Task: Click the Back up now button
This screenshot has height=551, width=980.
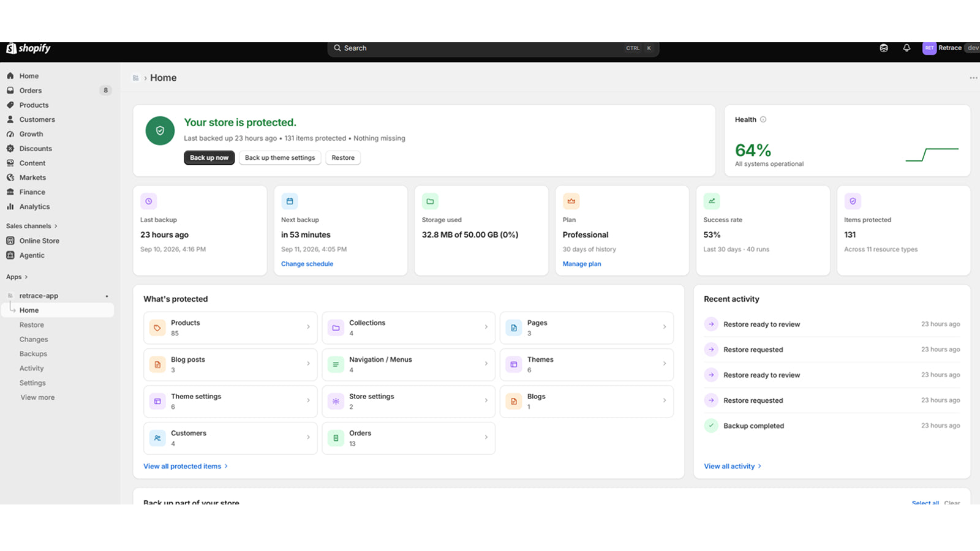Action: pyautogui.click(x=209, y=157)
